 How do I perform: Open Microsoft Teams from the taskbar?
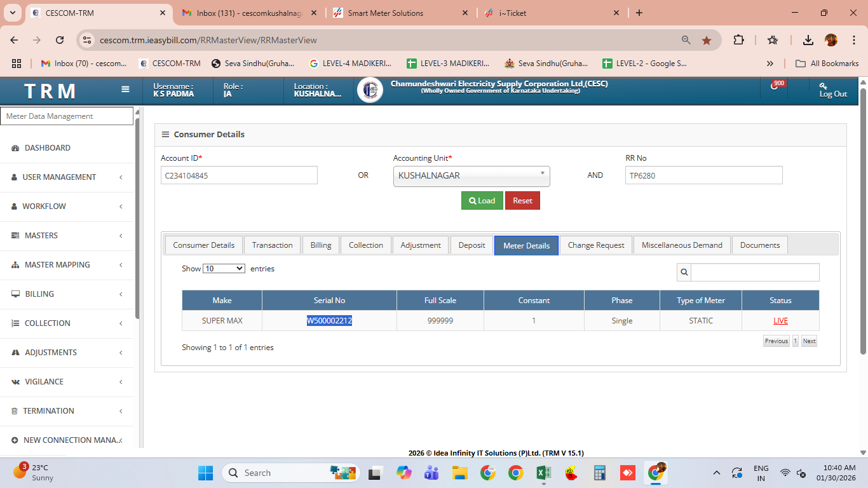tap(431, 473)
